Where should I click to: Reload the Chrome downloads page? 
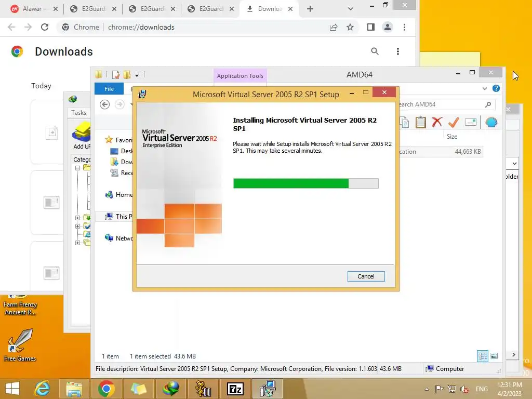(x=45, y=27)
